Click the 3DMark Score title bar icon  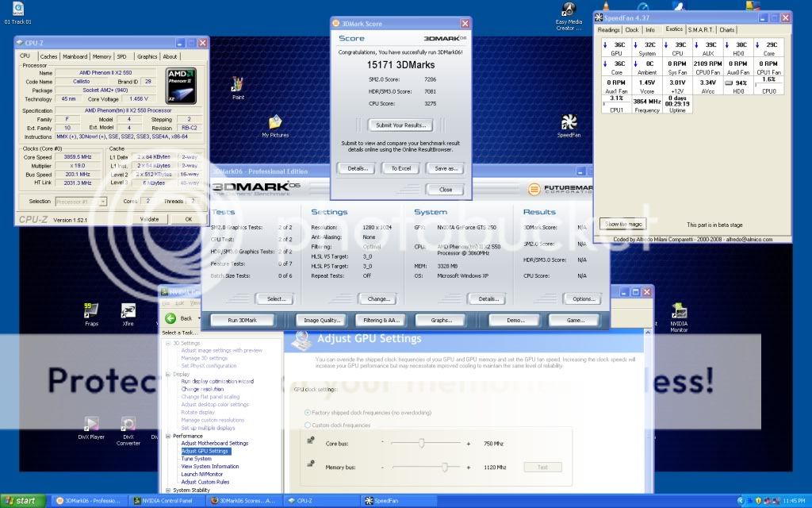[335, 23]
